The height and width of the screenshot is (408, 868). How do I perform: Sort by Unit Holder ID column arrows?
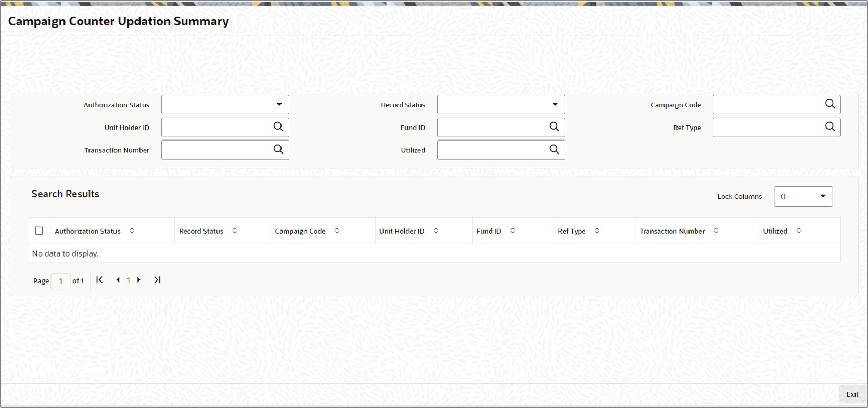coord(436,231)
